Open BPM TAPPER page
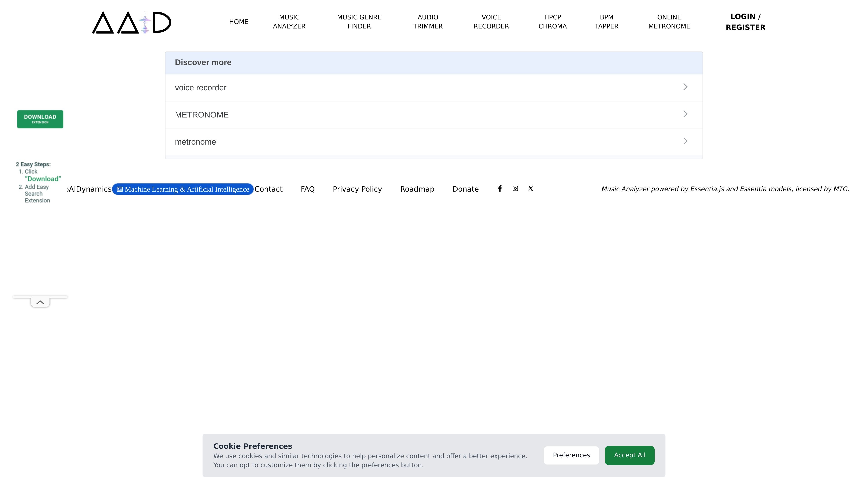Viewport: 868px width, 488px height. pyautogui.click(x=606, y=21)
